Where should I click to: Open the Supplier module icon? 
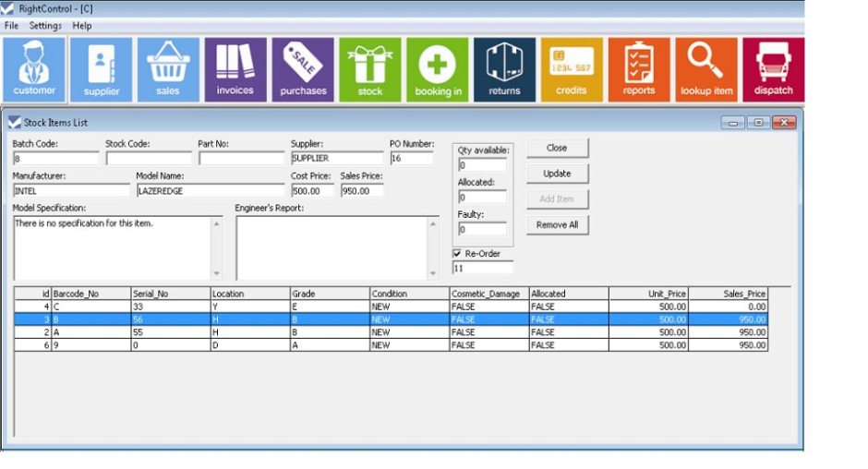102,69
